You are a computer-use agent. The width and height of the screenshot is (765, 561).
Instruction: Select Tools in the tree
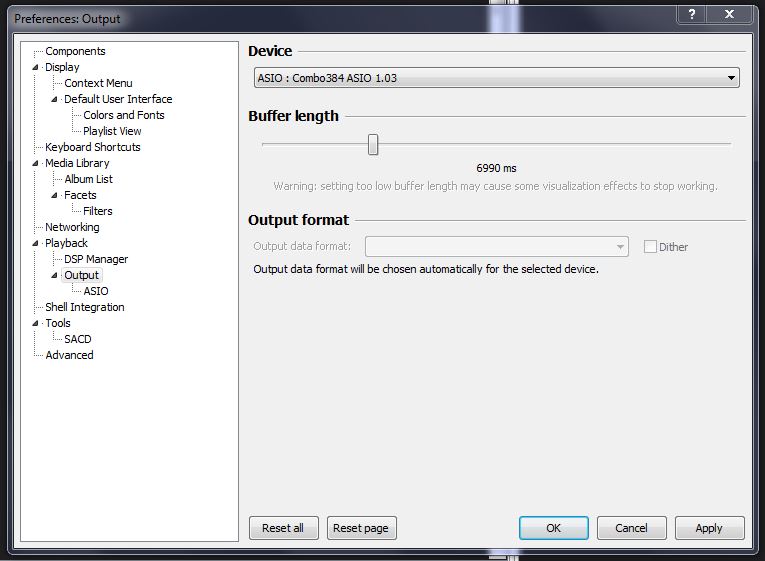tap(58, 323)
